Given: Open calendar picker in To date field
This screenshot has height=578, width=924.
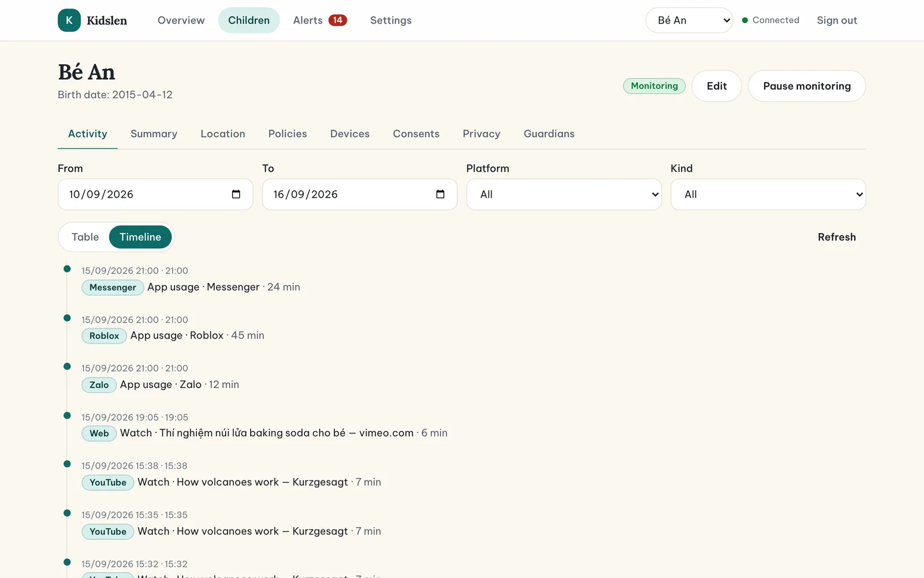Looking at the screenshot, I should click(440, 194).
